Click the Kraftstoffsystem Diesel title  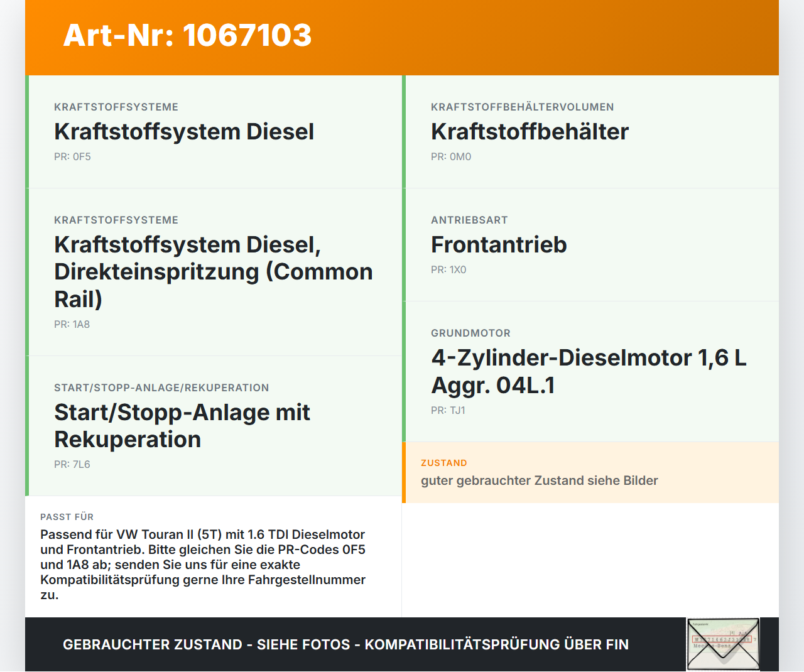pyautogui.click(x=184, y=131)
